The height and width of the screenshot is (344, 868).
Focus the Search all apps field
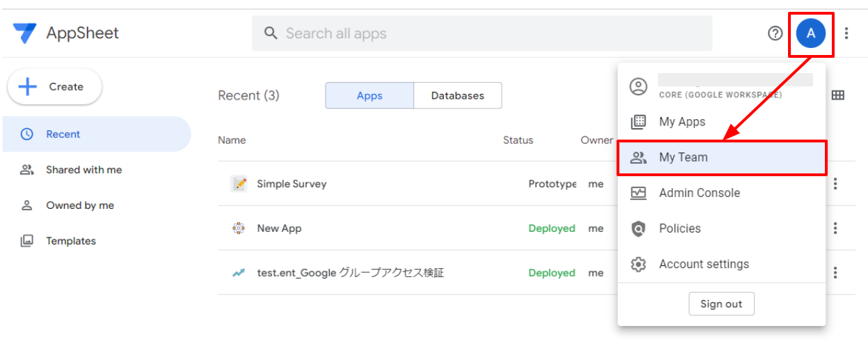(x=482, y=33)
